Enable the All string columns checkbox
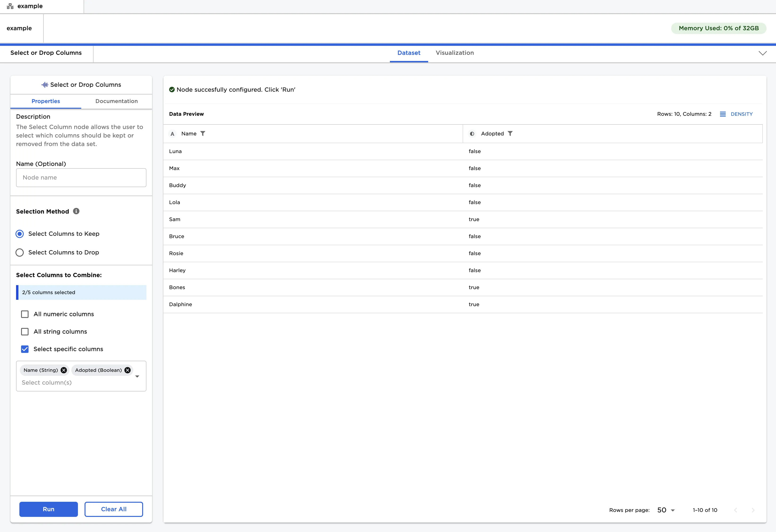Screen dimensions: 776x532 25,331
